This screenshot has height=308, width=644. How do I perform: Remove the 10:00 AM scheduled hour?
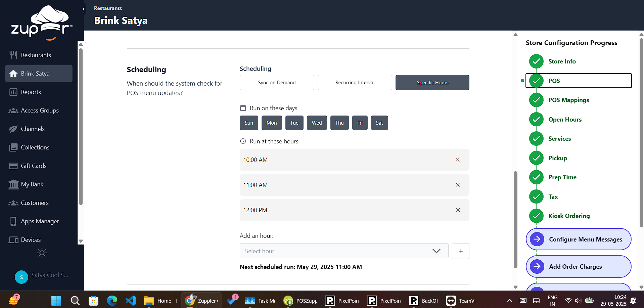tap(458, 160)
